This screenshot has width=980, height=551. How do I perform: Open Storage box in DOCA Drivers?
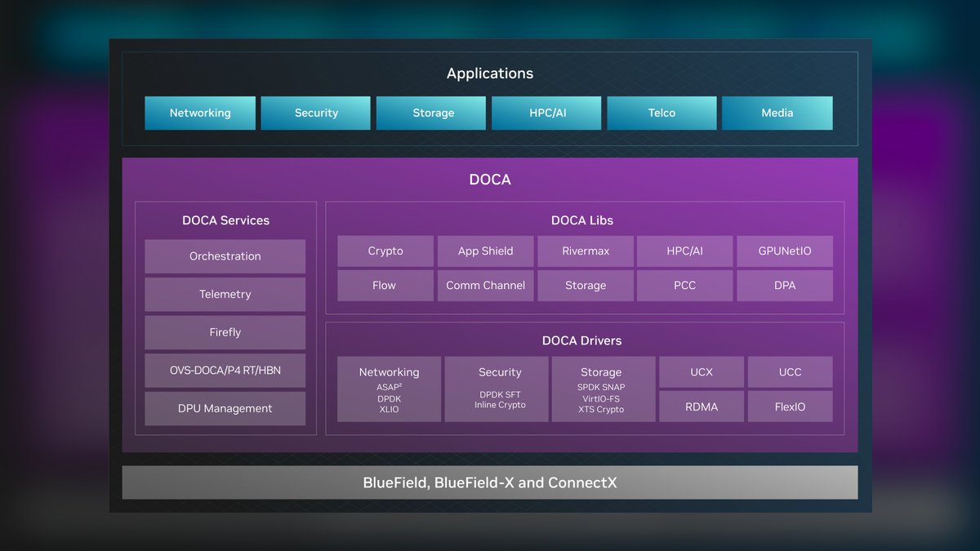pyautogui.click(x=604, y=389)
